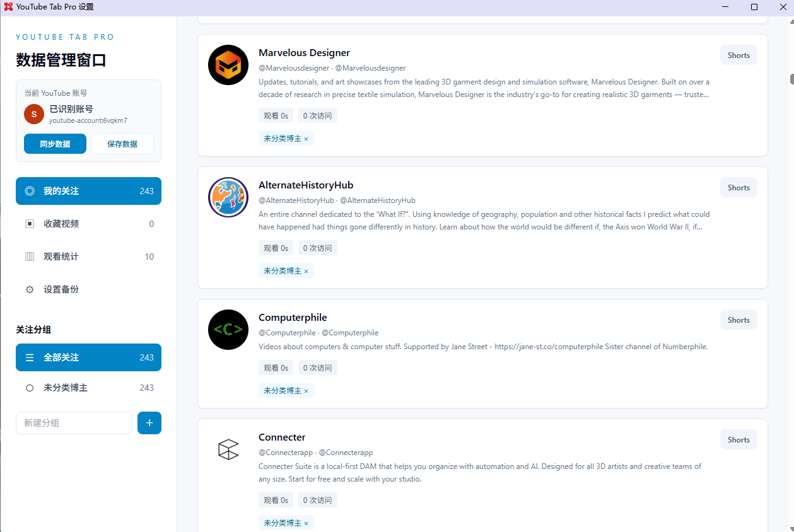Open 观看统计 section
The height and width of the screenshot is (532, 794).
88,257
